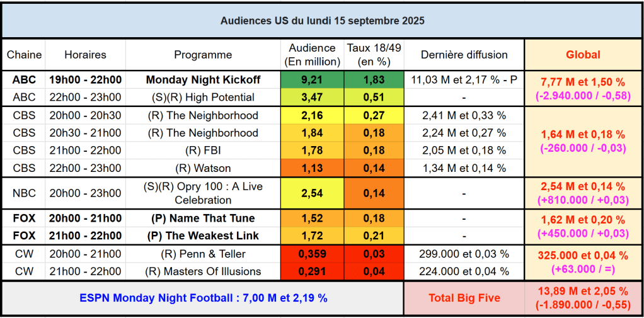This screenshot has width=644, height=318.
Task: Select the '(R) FBI' programme cell
Action: tap(203, 150)
